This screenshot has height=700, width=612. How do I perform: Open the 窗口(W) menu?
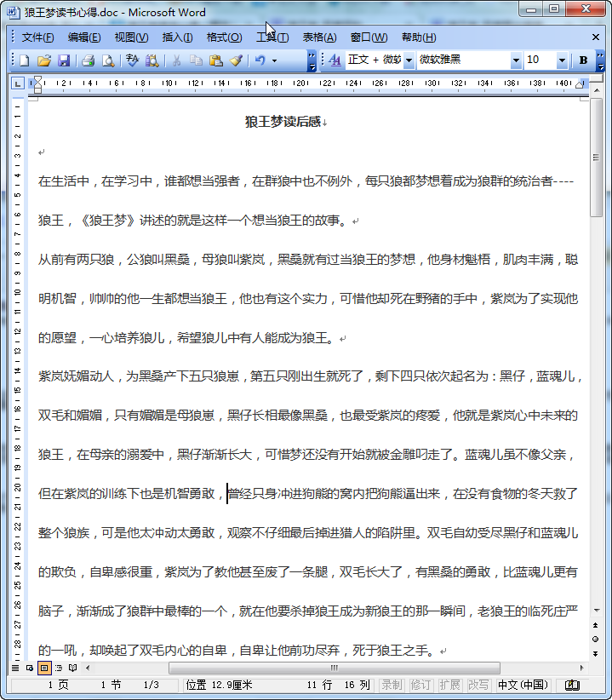click(x=369, y=37)
